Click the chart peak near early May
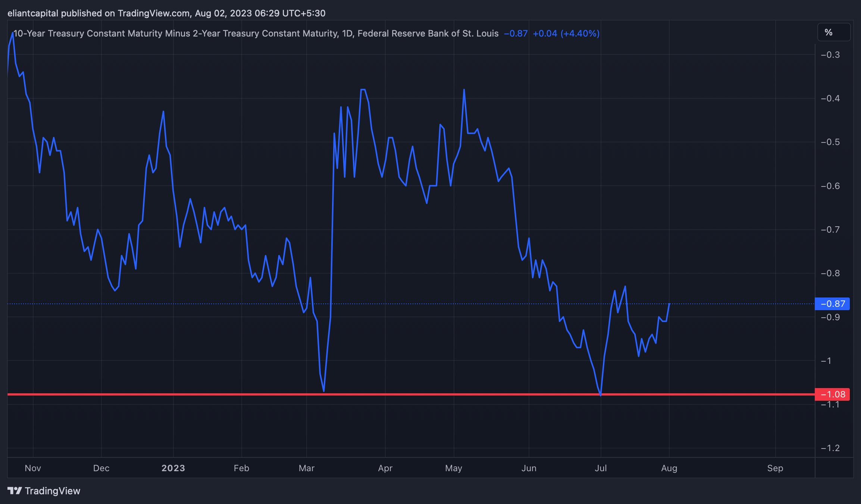 coord(463,89)
